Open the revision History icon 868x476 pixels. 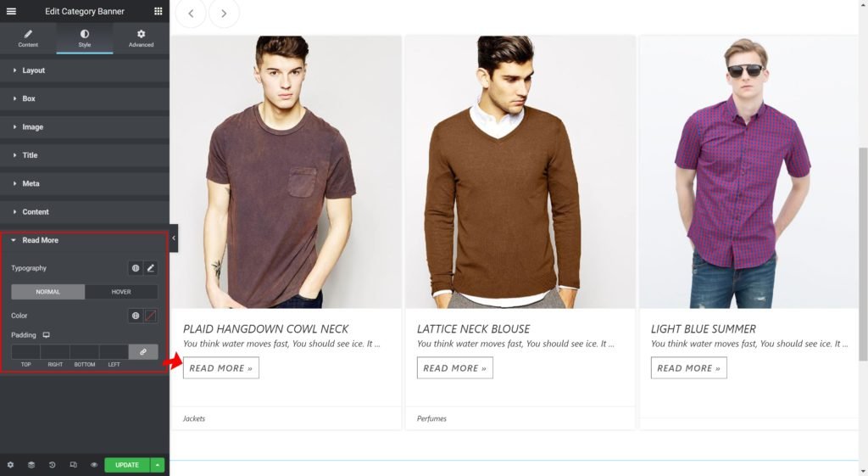click(53, 465)
